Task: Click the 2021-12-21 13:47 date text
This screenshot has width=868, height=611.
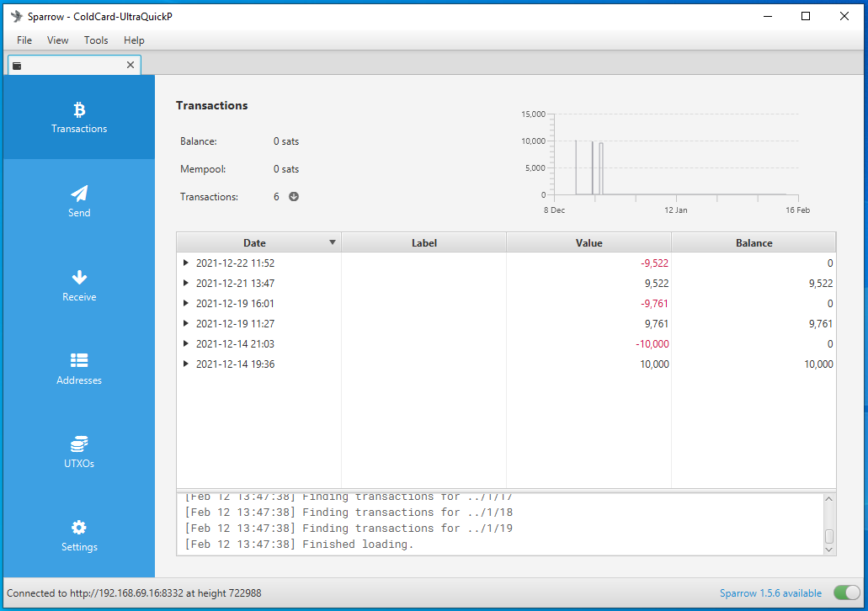Action: click(235, 284)
